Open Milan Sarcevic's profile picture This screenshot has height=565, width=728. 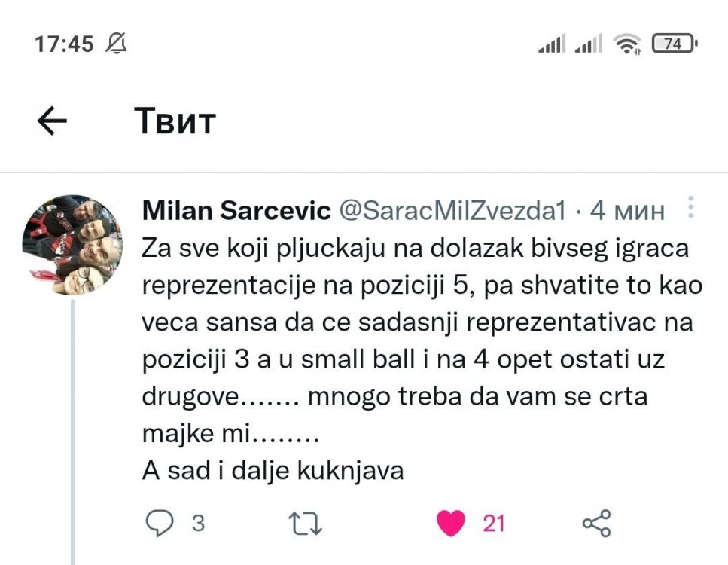pyautogui.click(x=72, y=245)
